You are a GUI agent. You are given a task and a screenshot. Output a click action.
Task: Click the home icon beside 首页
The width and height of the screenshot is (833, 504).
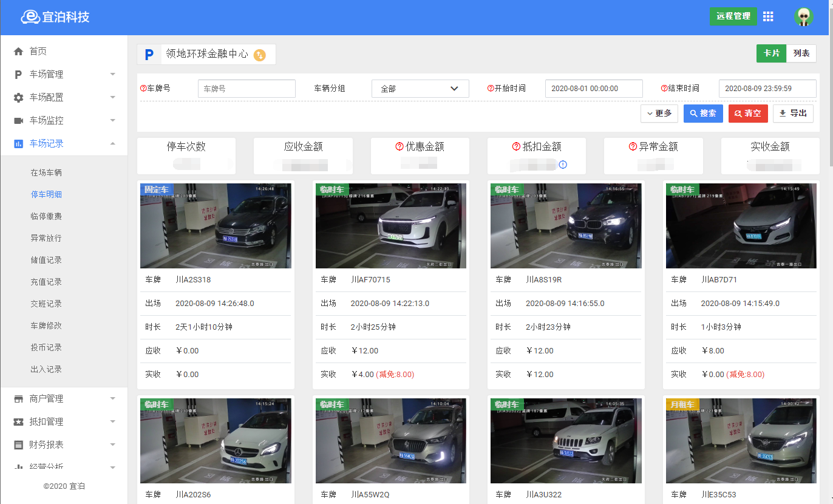click(x=18, y=51)
